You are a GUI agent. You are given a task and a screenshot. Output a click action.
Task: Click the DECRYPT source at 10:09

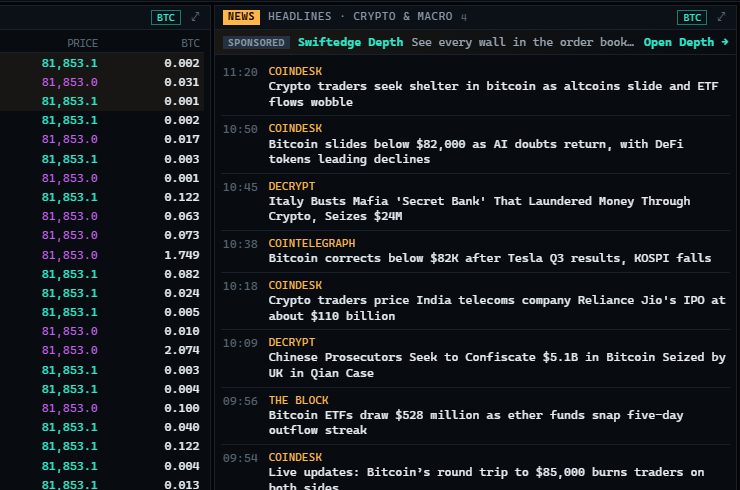tap(292, 342)
